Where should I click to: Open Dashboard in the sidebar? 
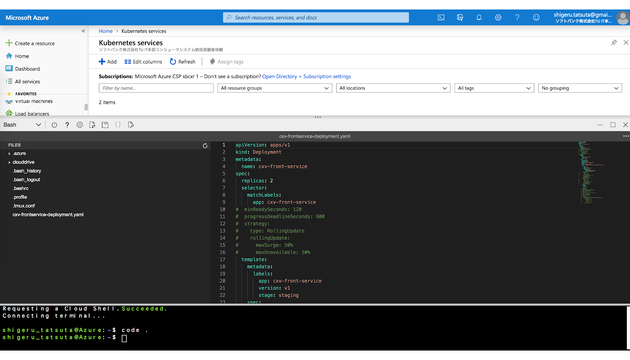point(22,69)
